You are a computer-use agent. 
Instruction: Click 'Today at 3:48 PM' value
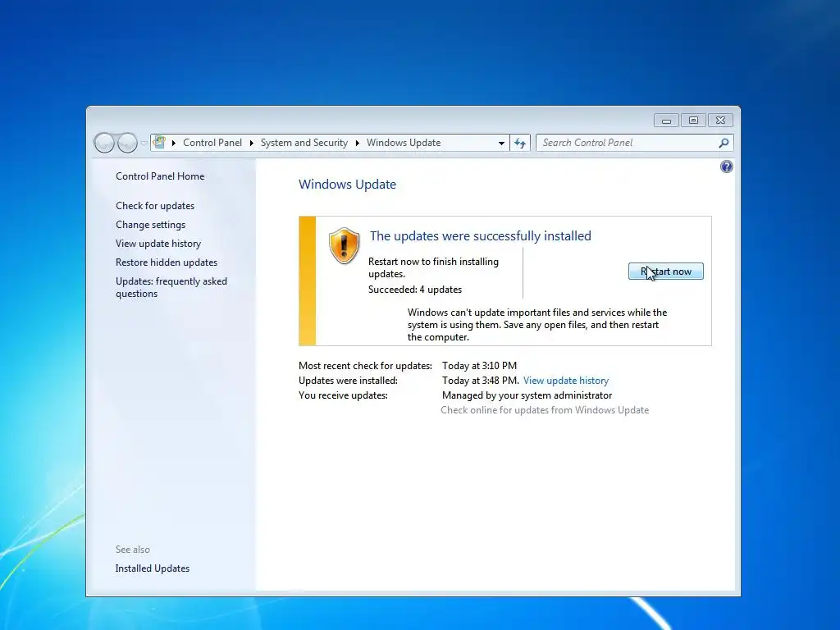point(479,381)
